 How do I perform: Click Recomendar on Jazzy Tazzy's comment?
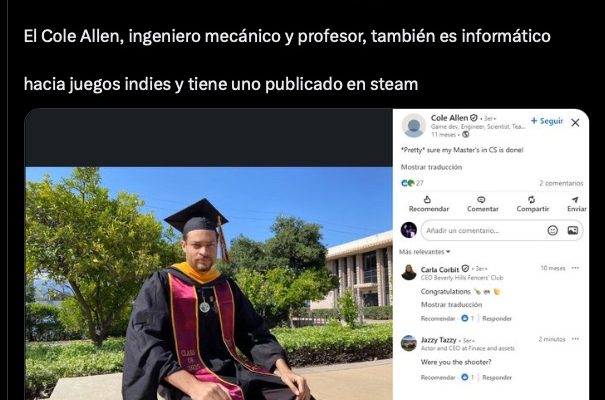tap(438, 377)
